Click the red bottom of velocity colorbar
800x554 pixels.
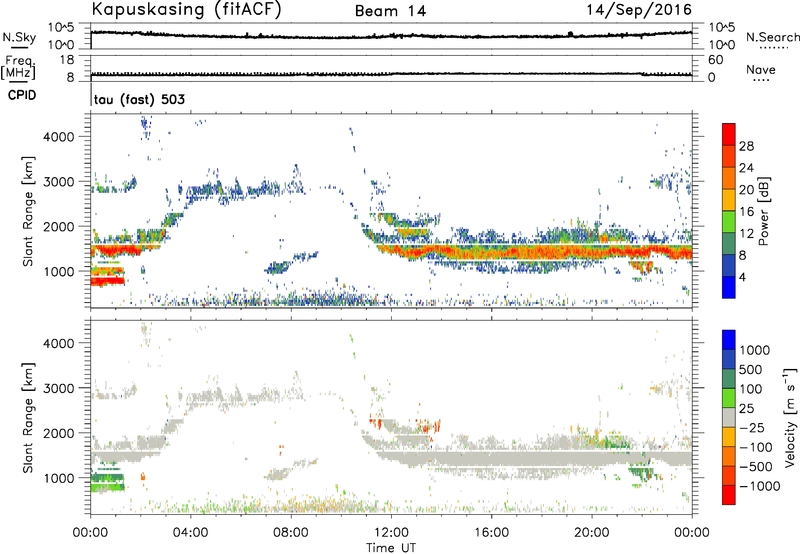pos(729,495)
